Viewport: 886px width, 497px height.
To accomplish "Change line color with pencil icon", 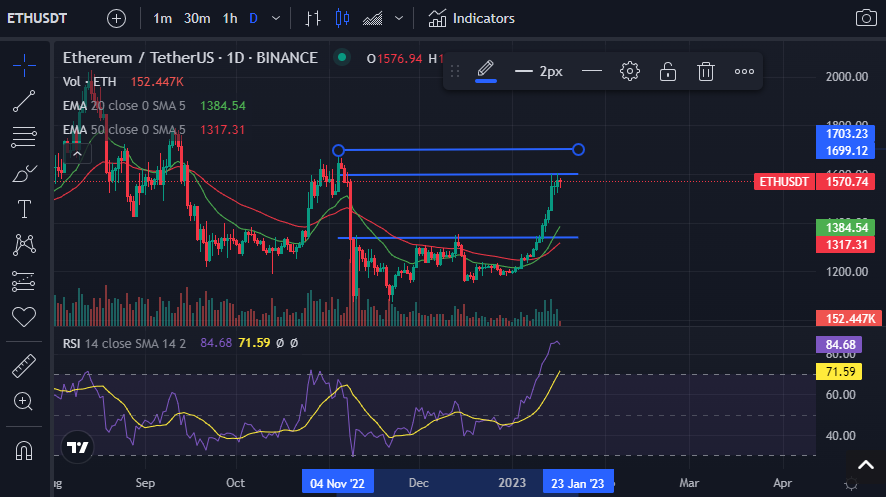I will (485, 71).
